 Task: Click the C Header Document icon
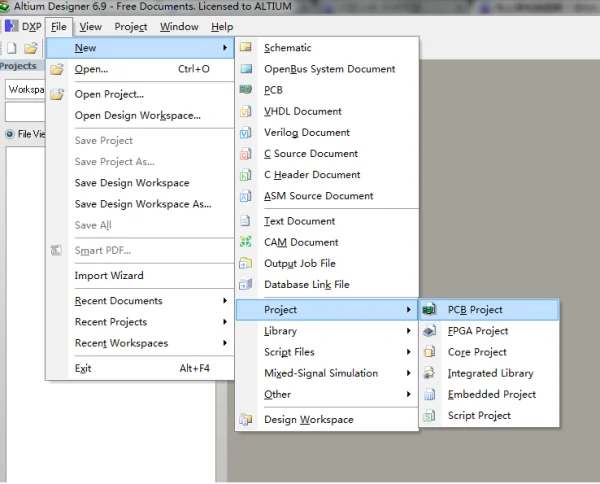tap(246, 174)
